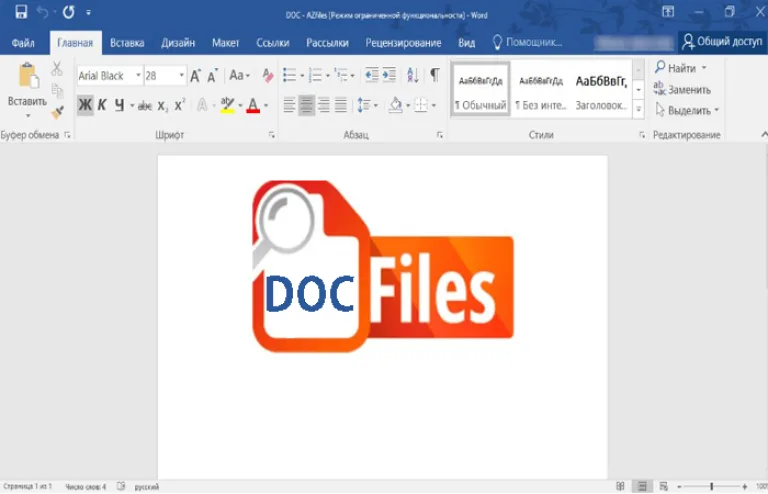
Task: Toggle strikethrough abc formatting
Action: pos(144,105)
